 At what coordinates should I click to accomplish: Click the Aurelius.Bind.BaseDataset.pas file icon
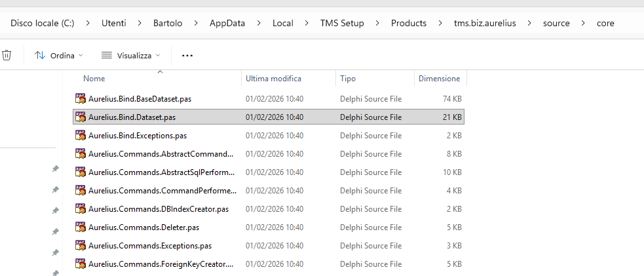[81, 99]
